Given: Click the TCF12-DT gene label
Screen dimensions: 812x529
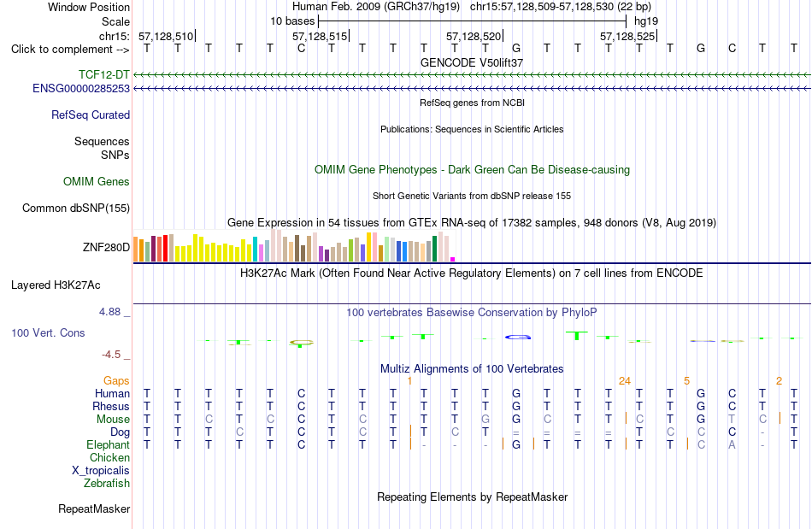Looking at the screenshot, I should [104, 74].
